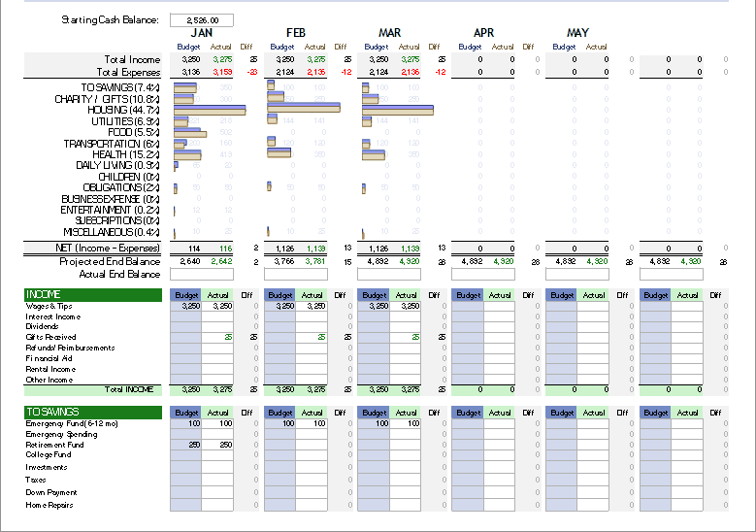Select the JAN month heading

(x=201, y=33)
